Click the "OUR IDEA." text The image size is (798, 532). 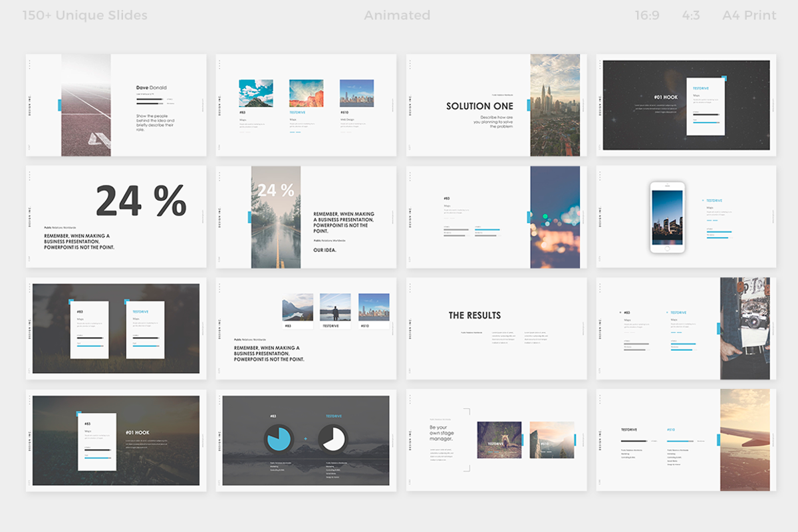(325, 250)
